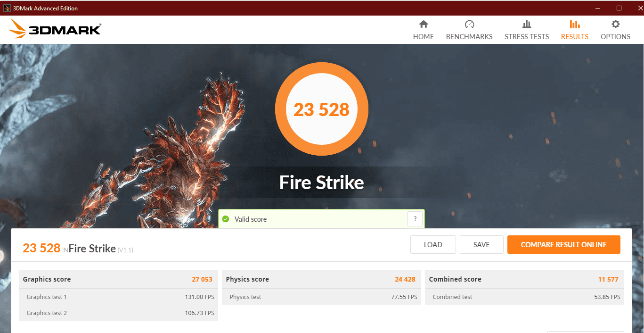
Task: Select the Physics test row
Action: tap(321, 297)
